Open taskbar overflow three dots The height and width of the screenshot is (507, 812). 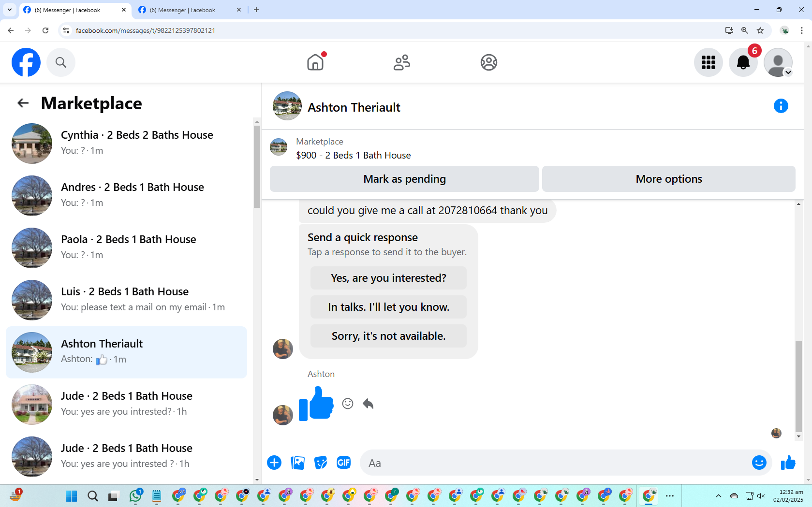(670, 496)
